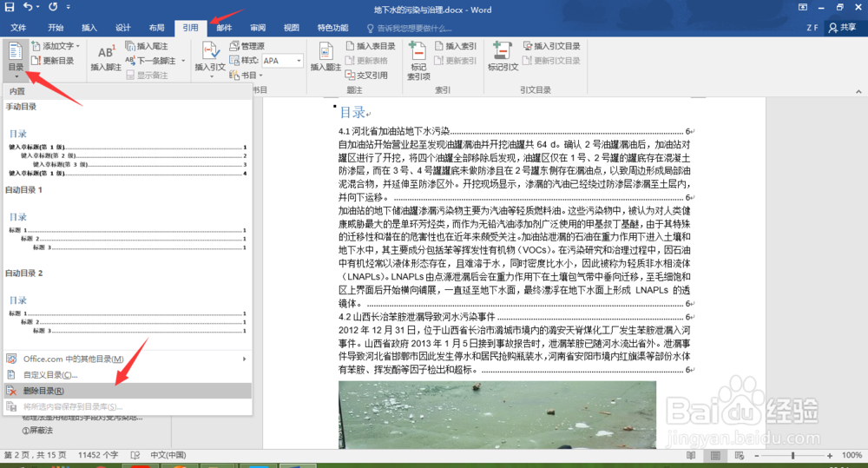The image size is (868, 468).
Task: Click 插入表目录 button
Action: (x=371, y=46)
